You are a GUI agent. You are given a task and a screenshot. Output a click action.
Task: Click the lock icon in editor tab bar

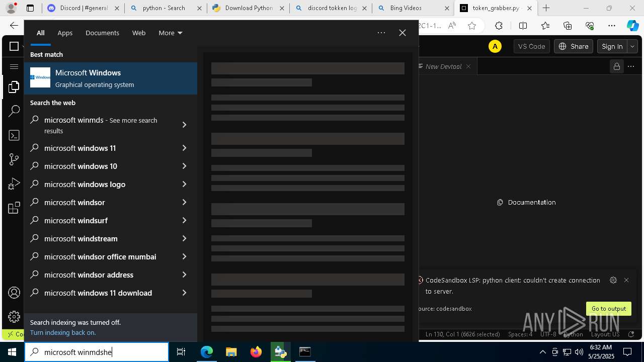(x=616, y=66)
